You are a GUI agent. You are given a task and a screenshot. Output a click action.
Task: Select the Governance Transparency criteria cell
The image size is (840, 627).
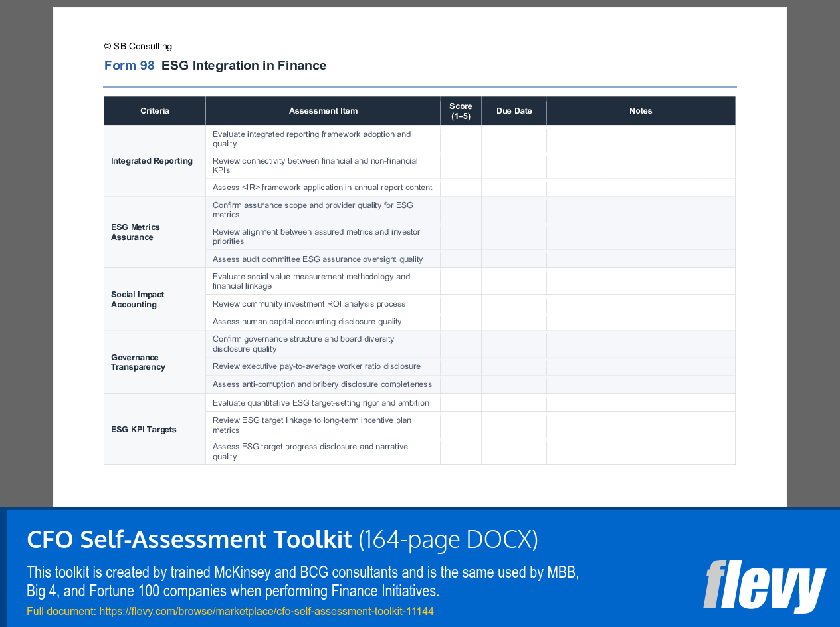[x=138, y=362]
